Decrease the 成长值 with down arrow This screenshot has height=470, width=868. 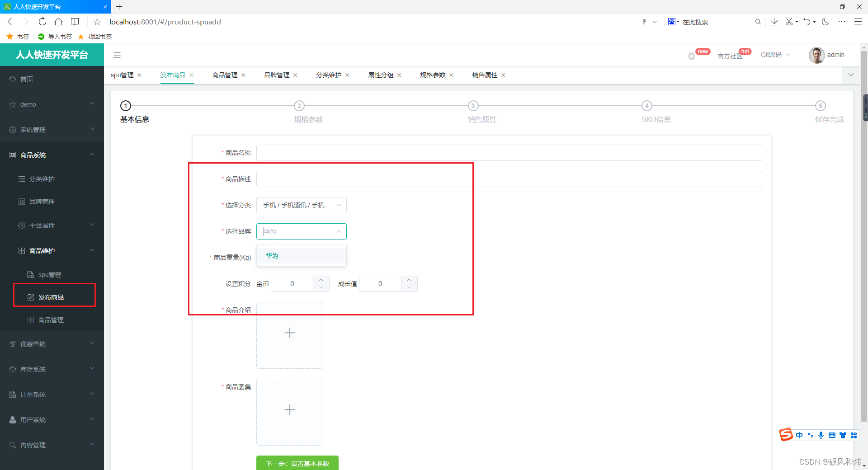[x=409, y=288]
